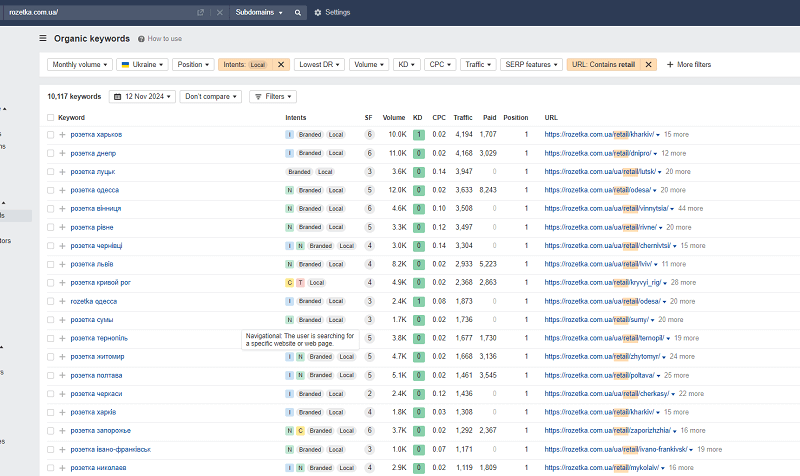Click SF badge 6 in розетка харьков row
Viewport: 800px width, 476px height.
point(369,135)
